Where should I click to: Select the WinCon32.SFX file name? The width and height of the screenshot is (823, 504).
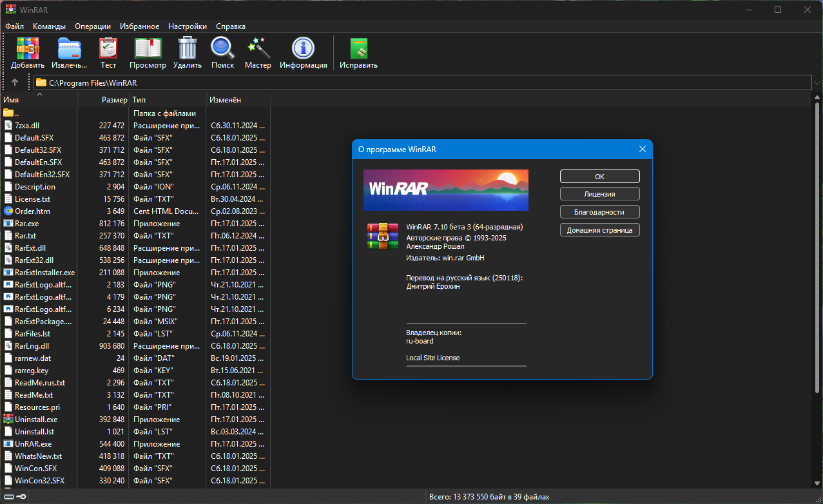(x=40, y=480)
